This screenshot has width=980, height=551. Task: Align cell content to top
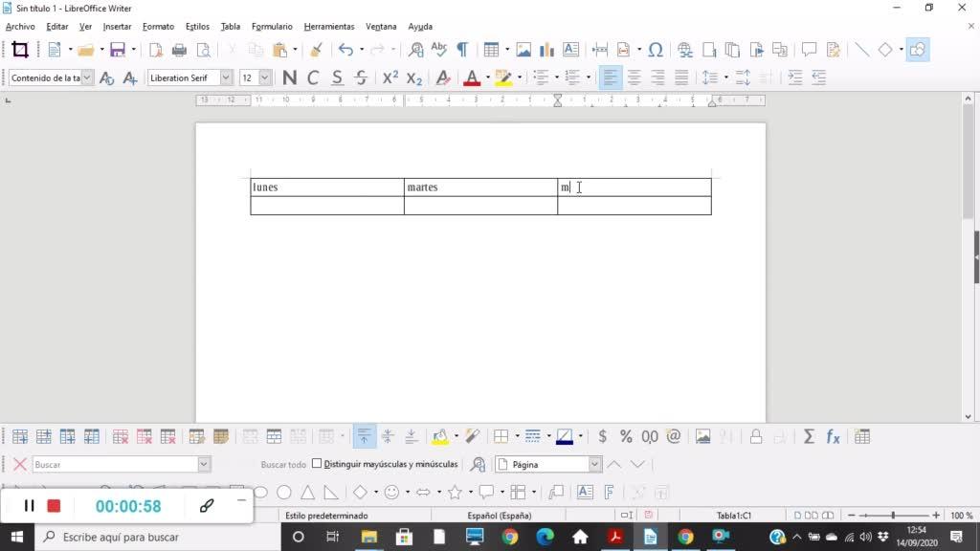tap(364, 436)
